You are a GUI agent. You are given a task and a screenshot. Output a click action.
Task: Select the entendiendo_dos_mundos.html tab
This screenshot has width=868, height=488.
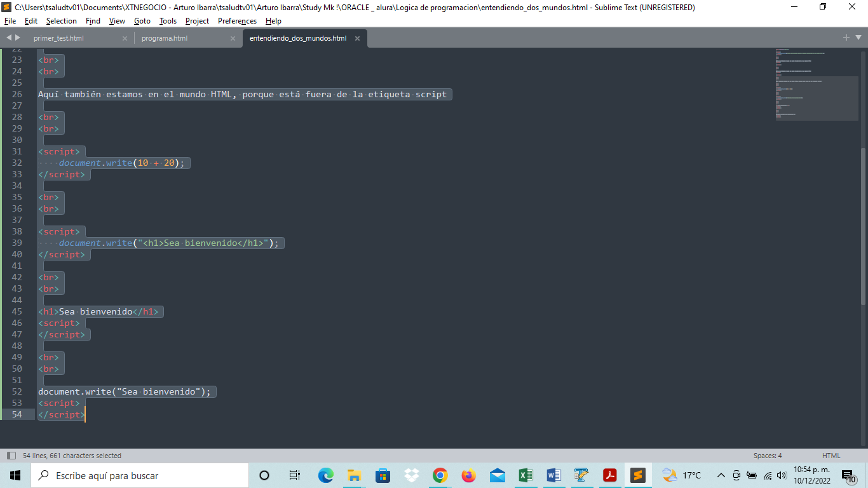(x=298, y=38)
